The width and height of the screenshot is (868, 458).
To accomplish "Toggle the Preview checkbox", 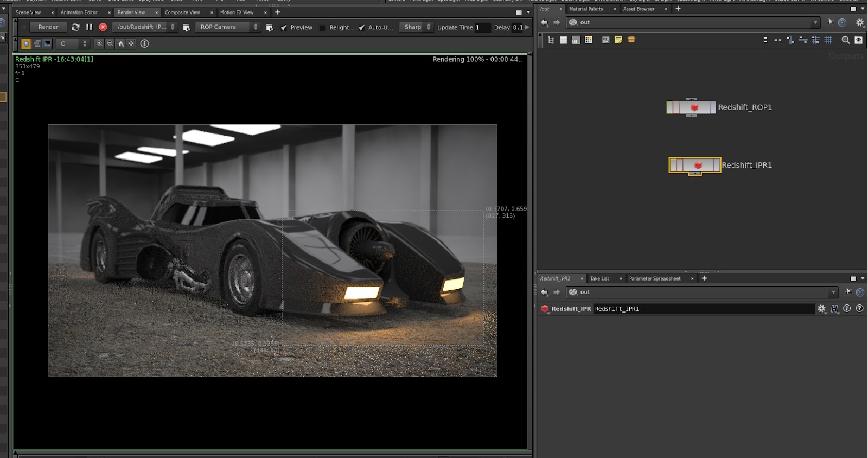I will click(x=284, y=28).
